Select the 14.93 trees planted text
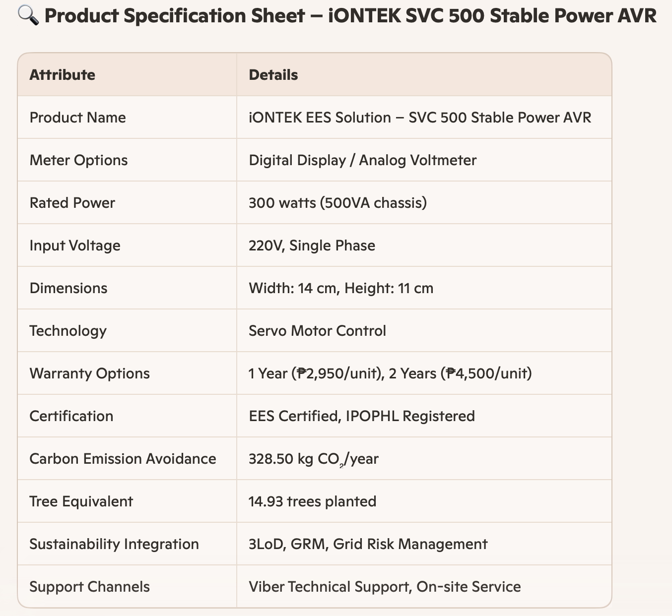Screen dimensions: 672x616 click(312, 501)
